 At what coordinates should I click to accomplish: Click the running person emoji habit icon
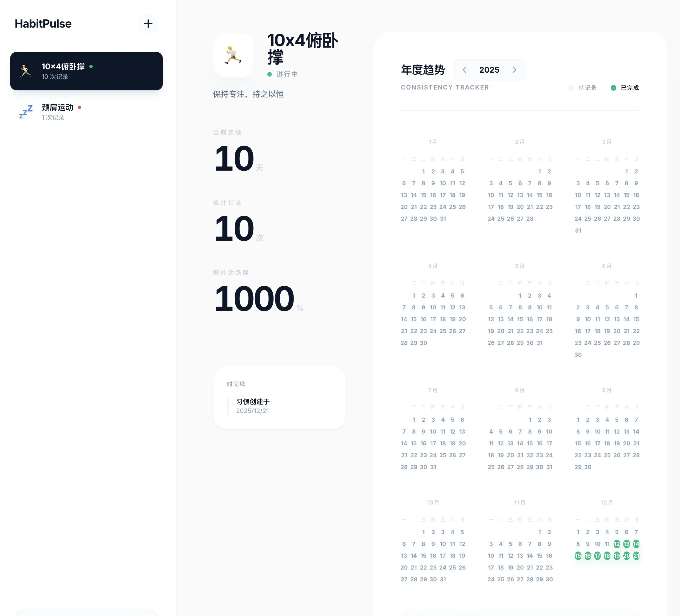coord(233,55)
